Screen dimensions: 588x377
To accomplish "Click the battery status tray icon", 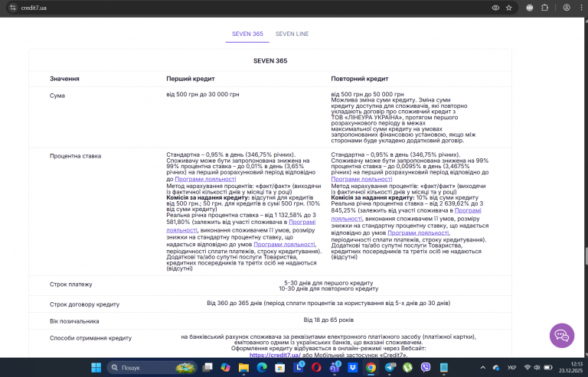I will click(x=548, y=368).
